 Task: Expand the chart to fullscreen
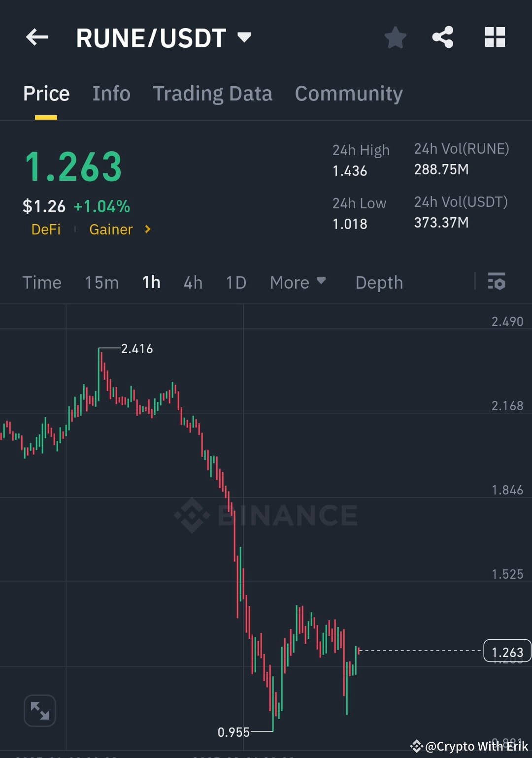pyautogui.click(x=39, y=711)
